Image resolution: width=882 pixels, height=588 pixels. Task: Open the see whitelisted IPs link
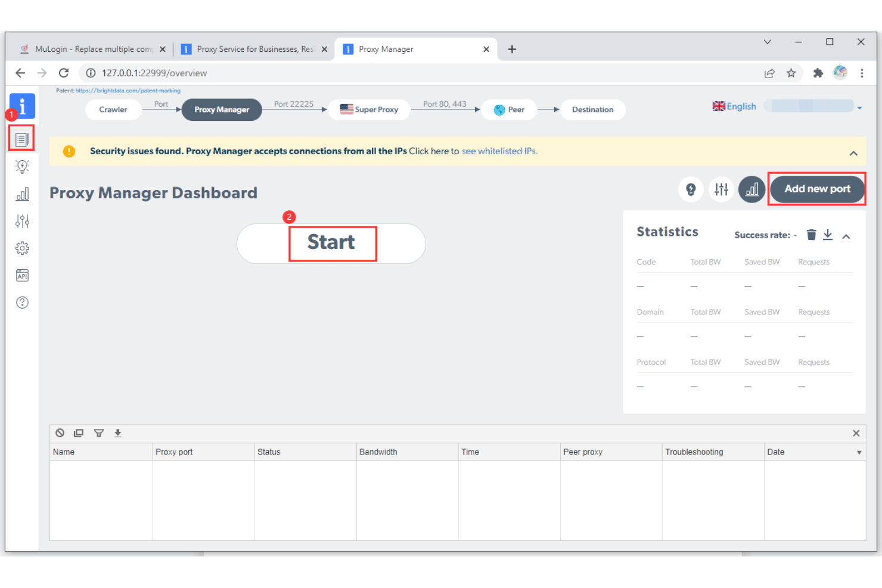point(499,151)
